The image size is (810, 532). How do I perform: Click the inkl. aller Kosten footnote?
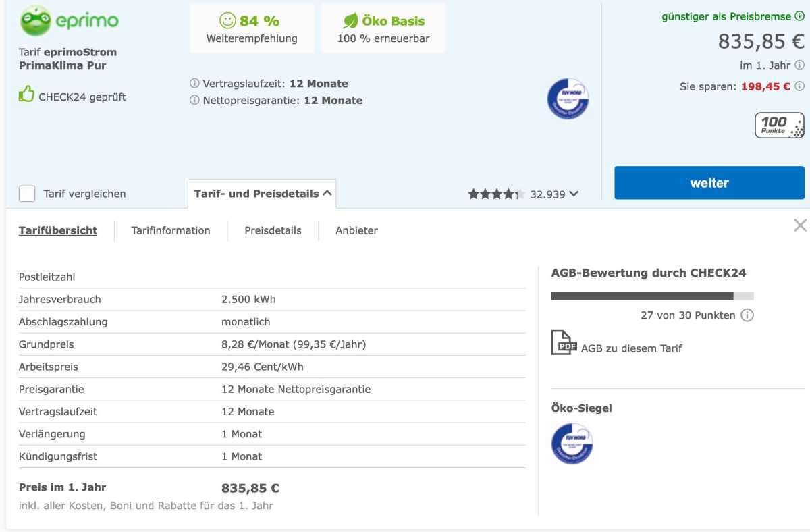[x=146, y=506]
